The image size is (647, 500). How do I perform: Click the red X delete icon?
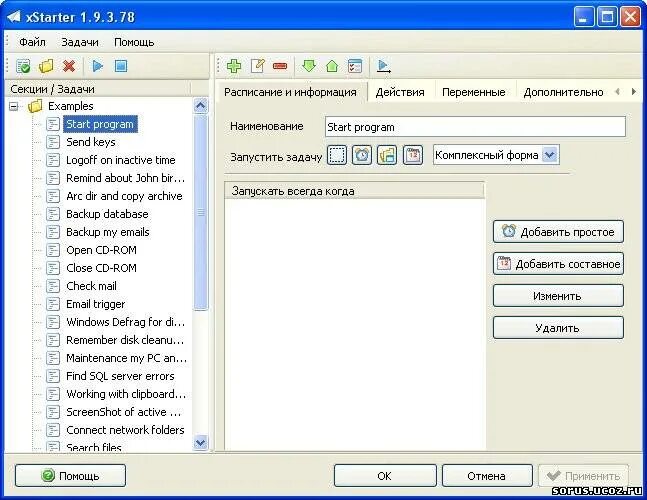(x=69, y=66)
